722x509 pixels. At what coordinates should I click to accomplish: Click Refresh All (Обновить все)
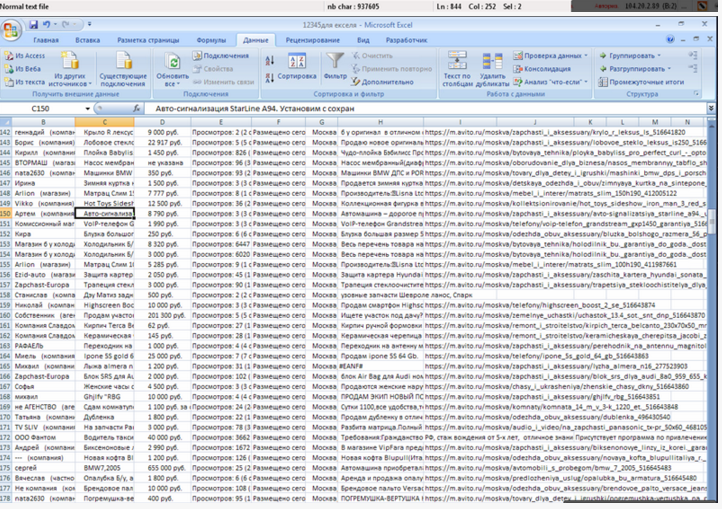(173, 69)
